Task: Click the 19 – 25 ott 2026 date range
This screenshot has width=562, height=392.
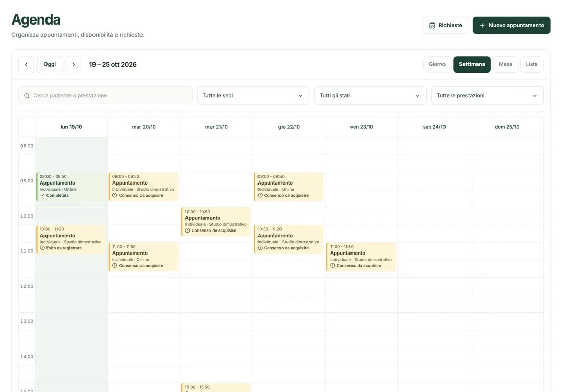Action: pyautogui.click(x=113, y=65)
